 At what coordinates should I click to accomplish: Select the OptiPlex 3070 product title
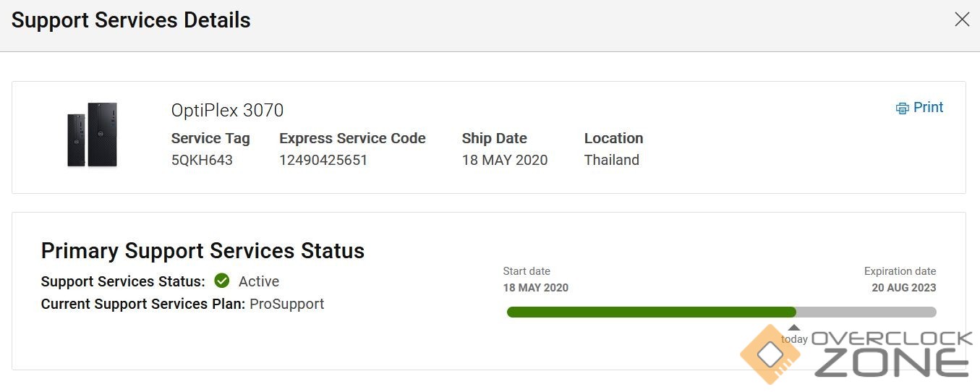coord(227,110)
